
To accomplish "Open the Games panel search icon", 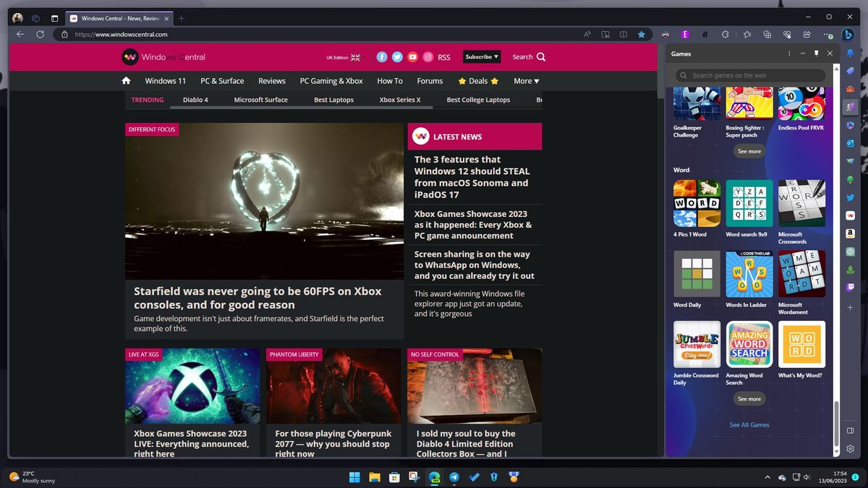I will [683, 74].
